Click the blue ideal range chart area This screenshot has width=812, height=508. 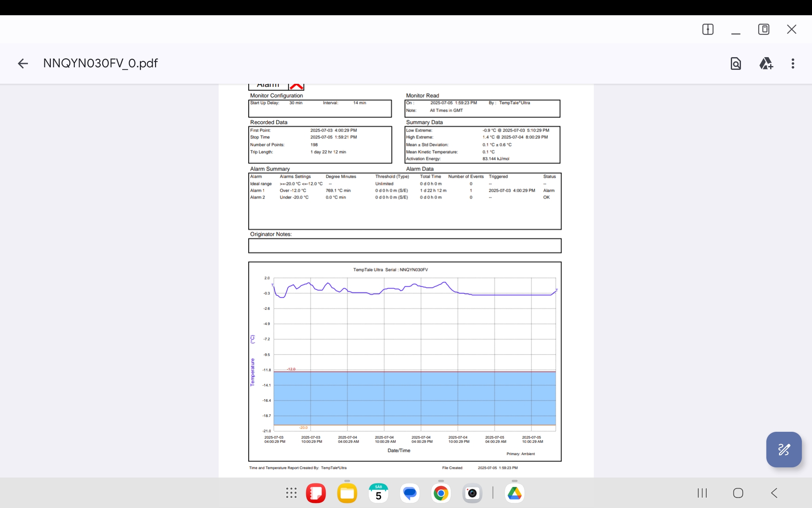click(414, 398)
